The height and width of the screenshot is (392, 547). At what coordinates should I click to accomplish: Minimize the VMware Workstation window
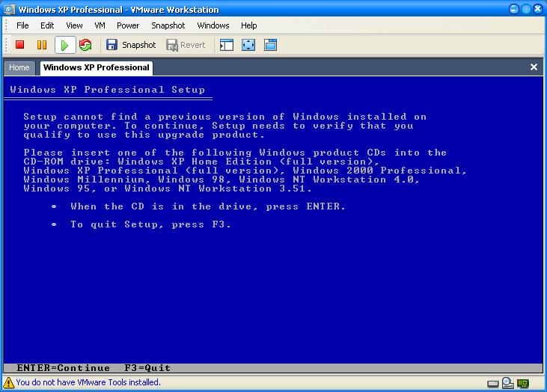pos(514,9)
